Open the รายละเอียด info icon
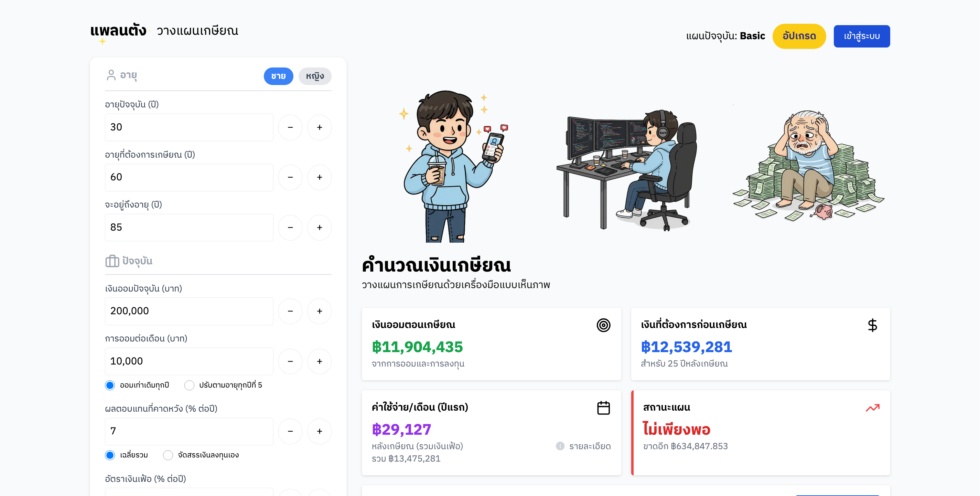Image resolution: width=980 pixels, height=496 pixels. (560, 446)
